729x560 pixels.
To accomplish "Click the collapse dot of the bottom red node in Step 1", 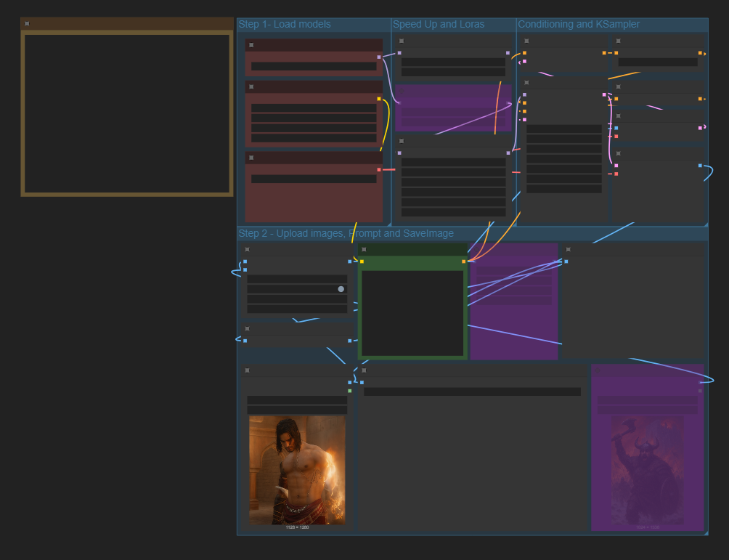I will (251, 158).
